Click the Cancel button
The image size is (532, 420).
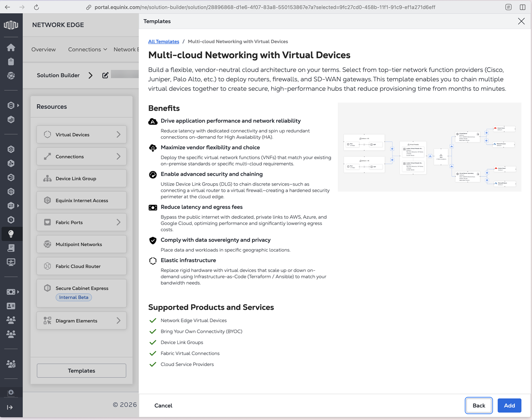(163, 406)
